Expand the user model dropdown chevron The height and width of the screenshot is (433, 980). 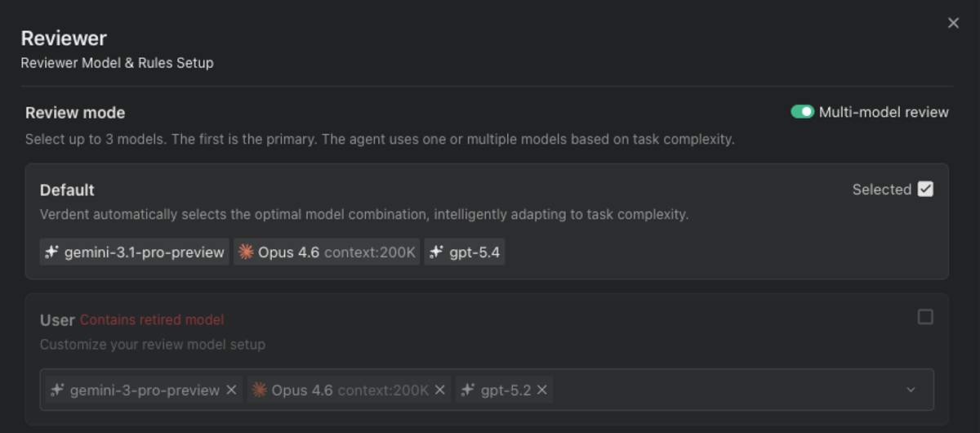(x=911, y=390)
